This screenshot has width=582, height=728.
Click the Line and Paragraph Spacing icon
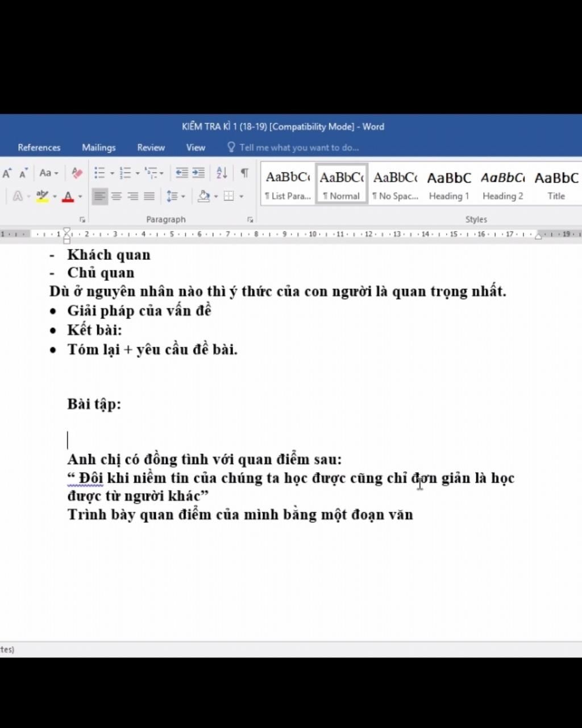pos(172,196)
